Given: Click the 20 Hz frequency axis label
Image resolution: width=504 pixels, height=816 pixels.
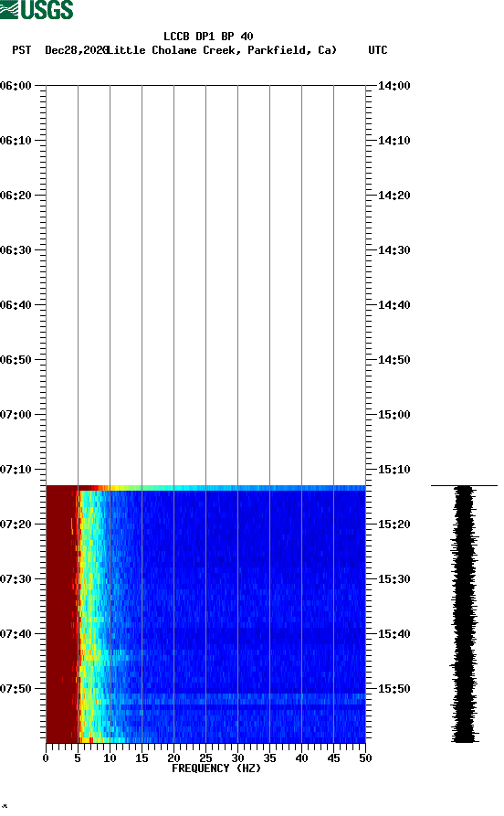Looking at the screenshot, I should pos(173,758).
